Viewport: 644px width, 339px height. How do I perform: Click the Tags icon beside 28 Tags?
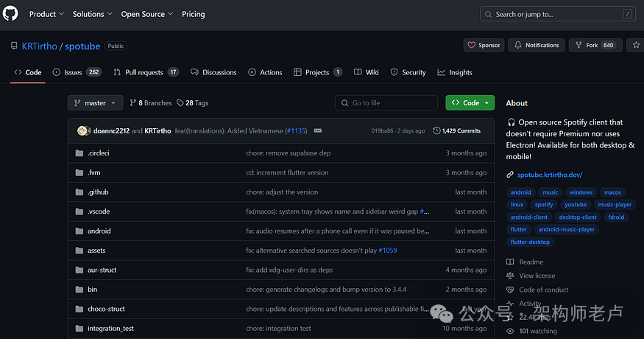pyautogui.click(x=180, y=103)
